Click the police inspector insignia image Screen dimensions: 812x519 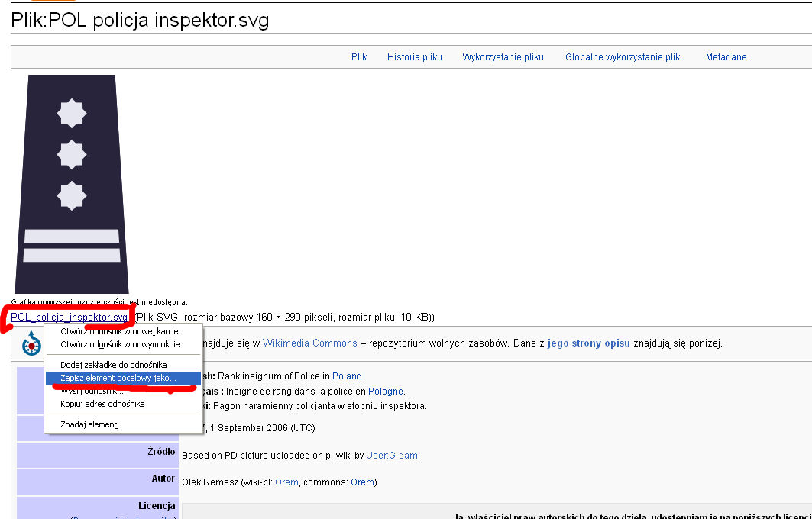click(x=72, y=184)
